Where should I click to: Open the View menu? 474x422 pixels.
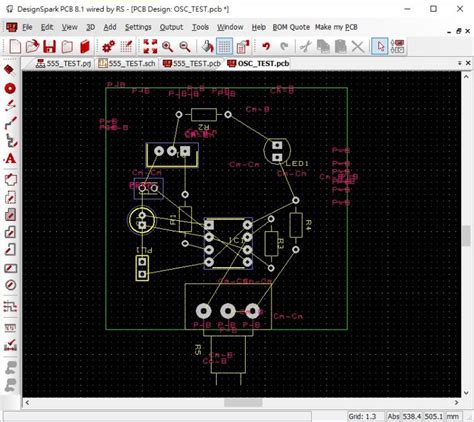coord(69,27)
